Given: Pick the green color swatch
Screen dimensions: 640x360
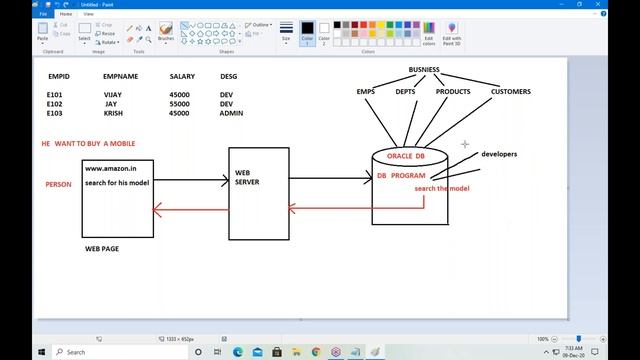Looking at the screenshot, I should [390, 25].
